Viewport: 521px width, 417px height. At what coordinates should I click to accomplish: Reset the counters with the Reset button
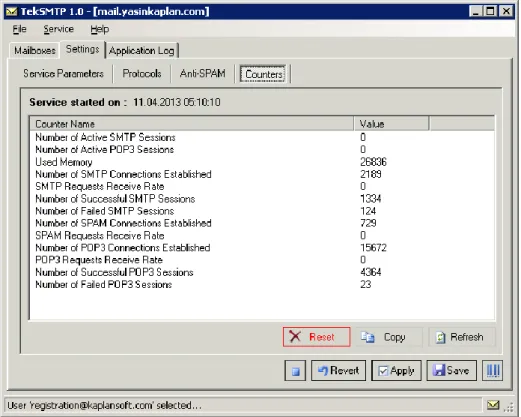coord(316,337)
